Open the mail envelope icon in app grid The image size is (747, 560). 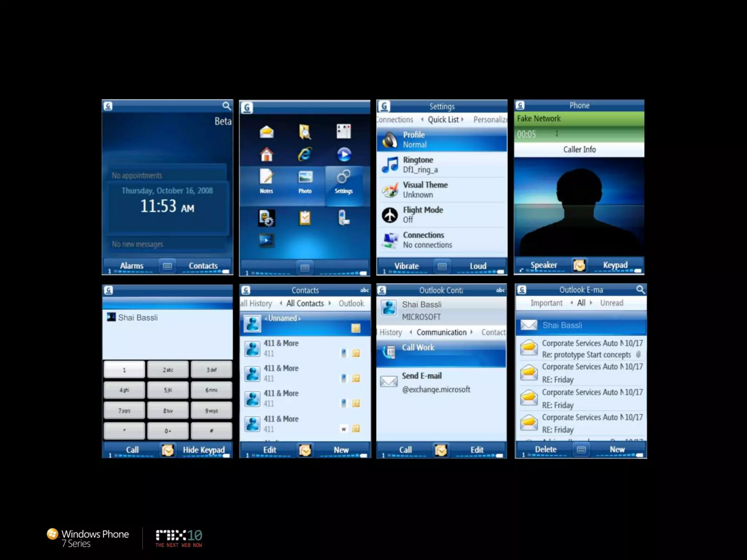point(267,132)
